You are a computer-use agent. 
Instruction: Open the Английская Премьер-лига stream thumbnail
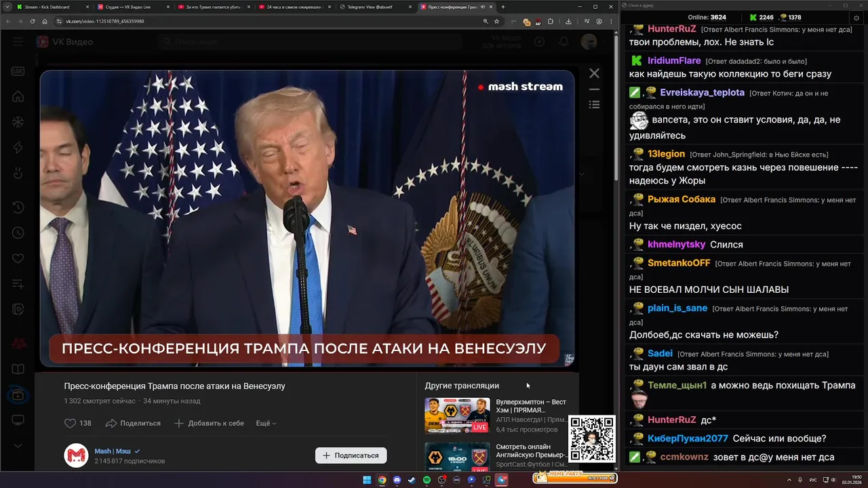tap(457, 456)
